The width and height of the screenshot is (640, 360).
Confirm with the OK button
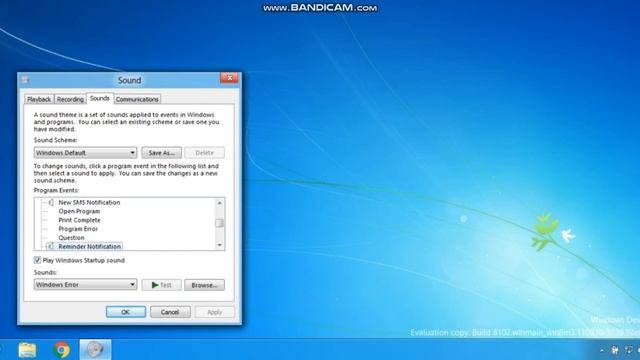(126, 312)
